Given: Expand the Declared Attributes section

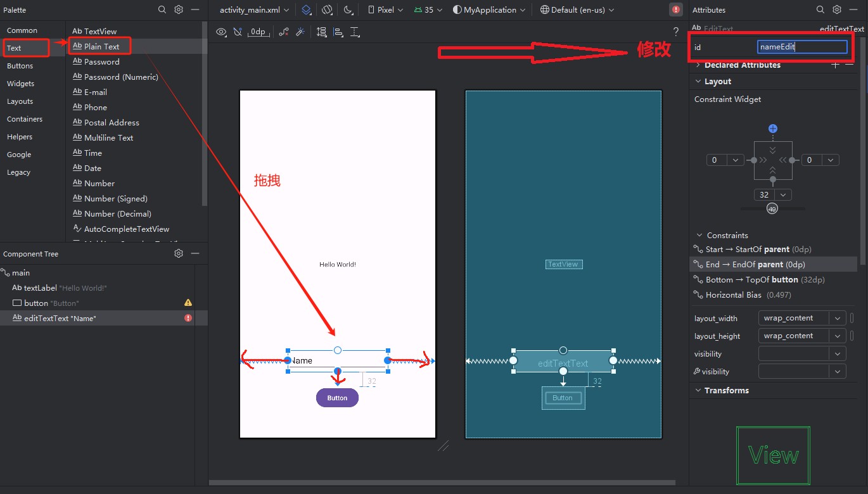Looking at the screenshot, I should [698, 65].
